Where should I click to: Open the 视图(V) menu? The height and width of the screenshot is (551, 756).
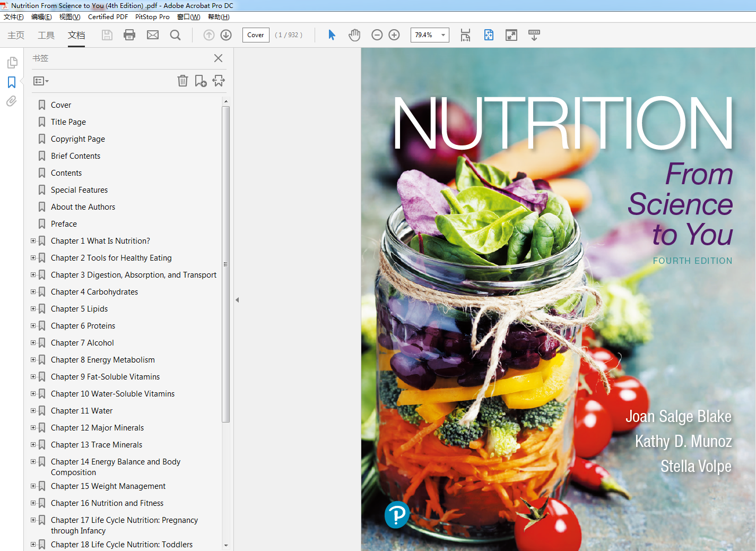69,17
